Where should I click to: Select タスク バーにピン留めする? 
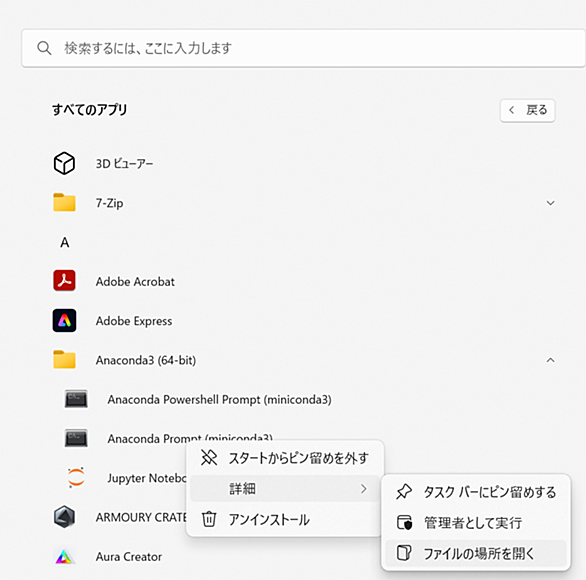[476, 492]
